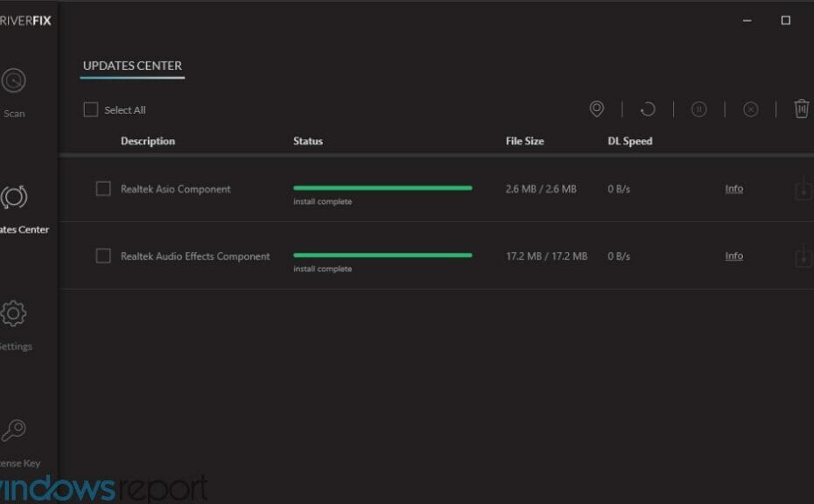This screenshot has height=504, width=814.
Task: Click the Status column header
Action: click(308, 141)
